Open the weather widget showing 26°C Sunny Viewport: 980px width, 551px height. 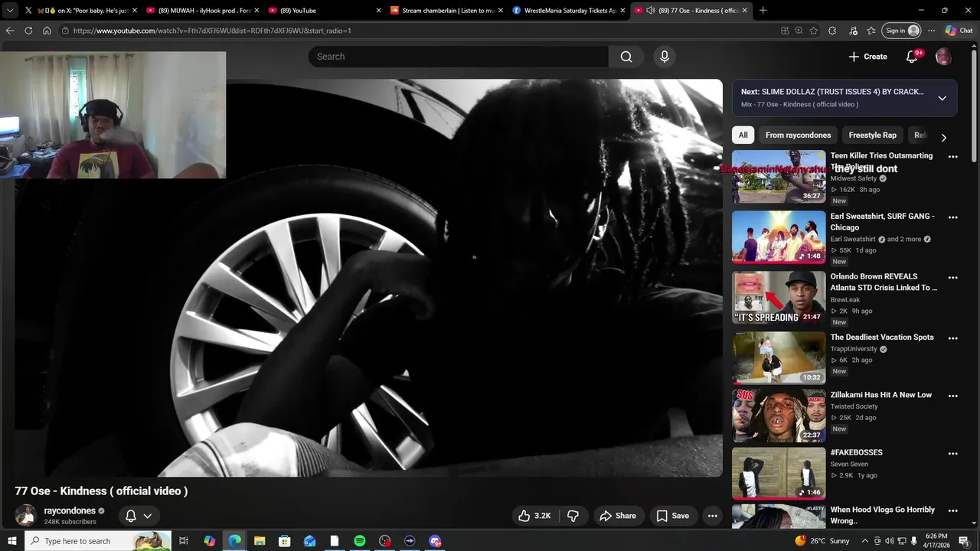point(822,541)
